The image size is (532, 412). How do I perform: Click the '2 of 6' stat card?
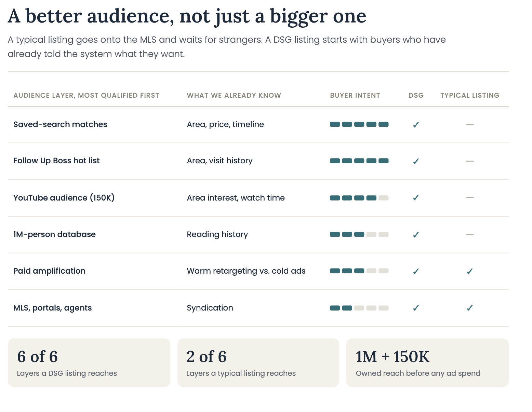[x=258, y=362]
